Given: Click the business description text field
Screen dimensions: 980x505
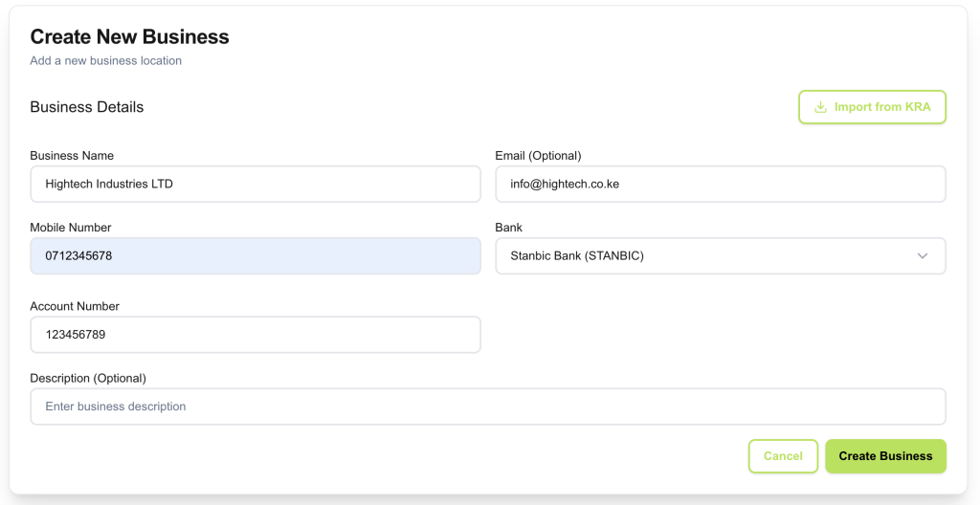Looking at the screenshot, I should [488, 406].
